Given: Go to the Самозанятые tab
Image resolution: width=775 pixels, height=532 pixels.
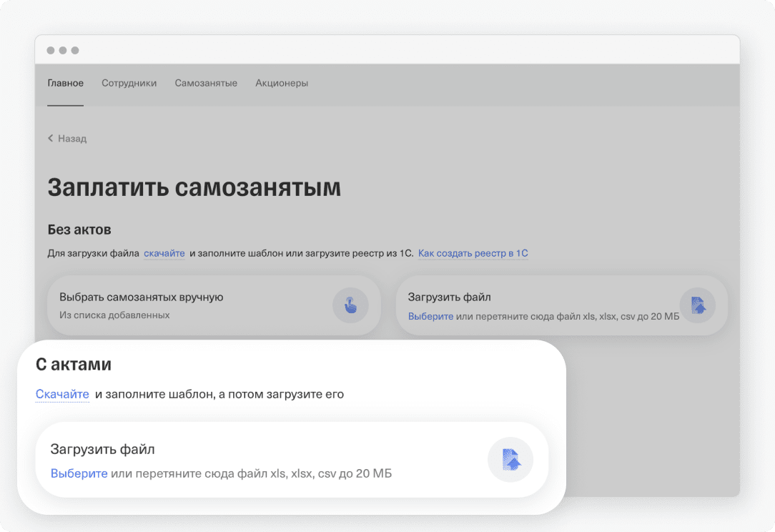Looking at the screenshot, I should point(206,83).
